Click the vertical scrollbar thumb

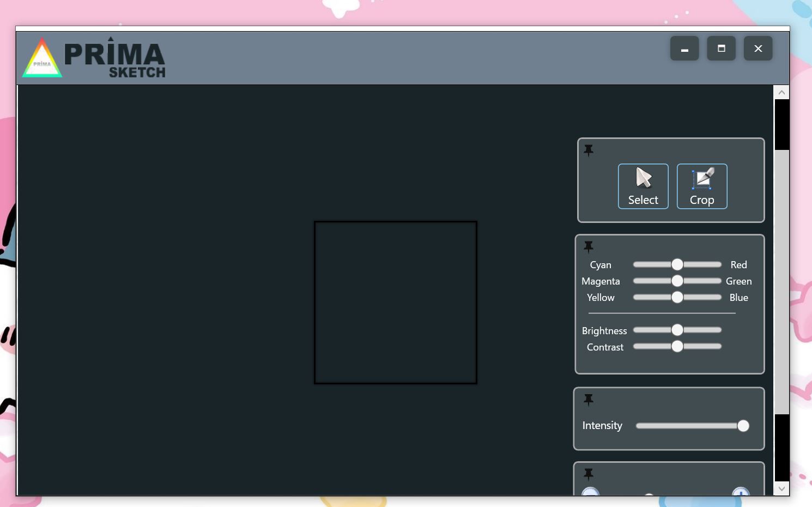[x=781, y=282]
